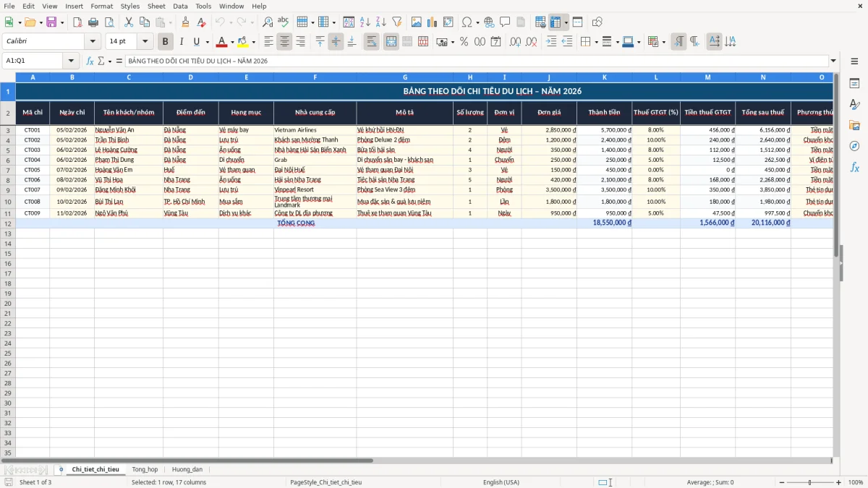This screenshot has width=868, height=488.
Task: Click the Increase Indent icon
Action: (x=551, y=42)
